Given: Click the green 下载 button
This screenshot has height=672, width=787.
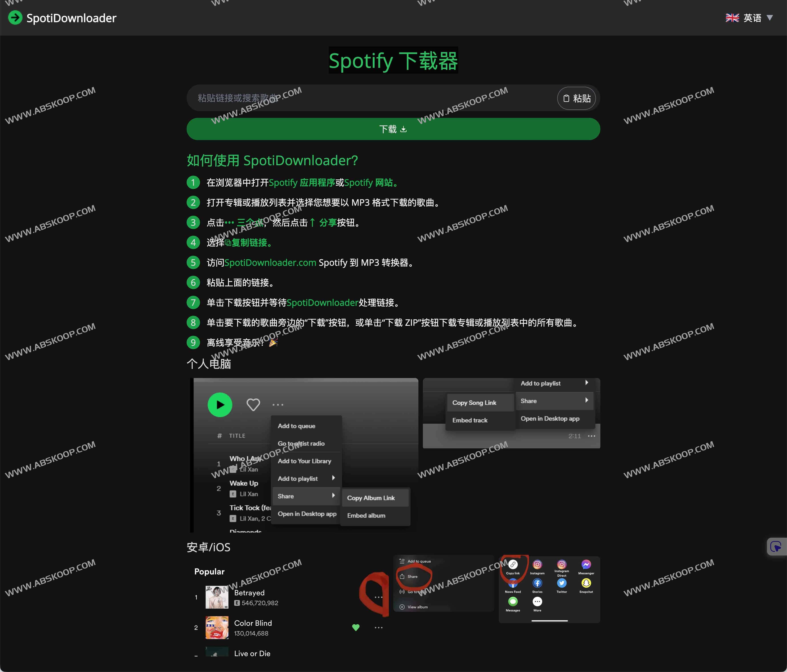Looking at the screenshot, I should point(393,129).
